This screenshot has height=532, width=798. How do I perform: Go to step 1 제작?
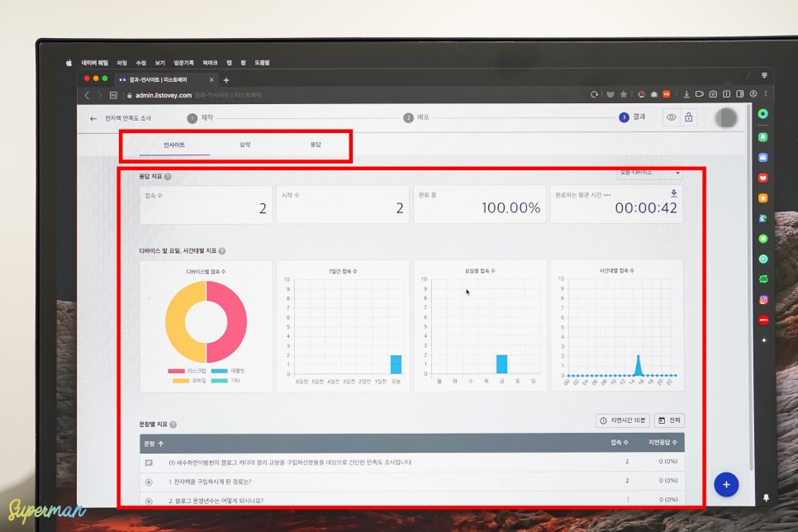[x=200, y=118]
